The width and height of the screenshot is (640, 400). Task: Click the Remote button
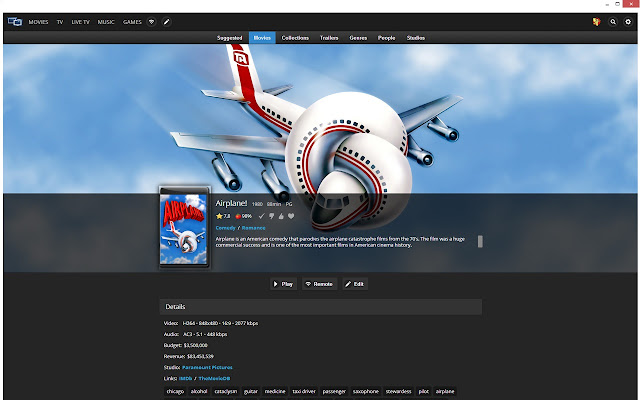coord(320,284)
